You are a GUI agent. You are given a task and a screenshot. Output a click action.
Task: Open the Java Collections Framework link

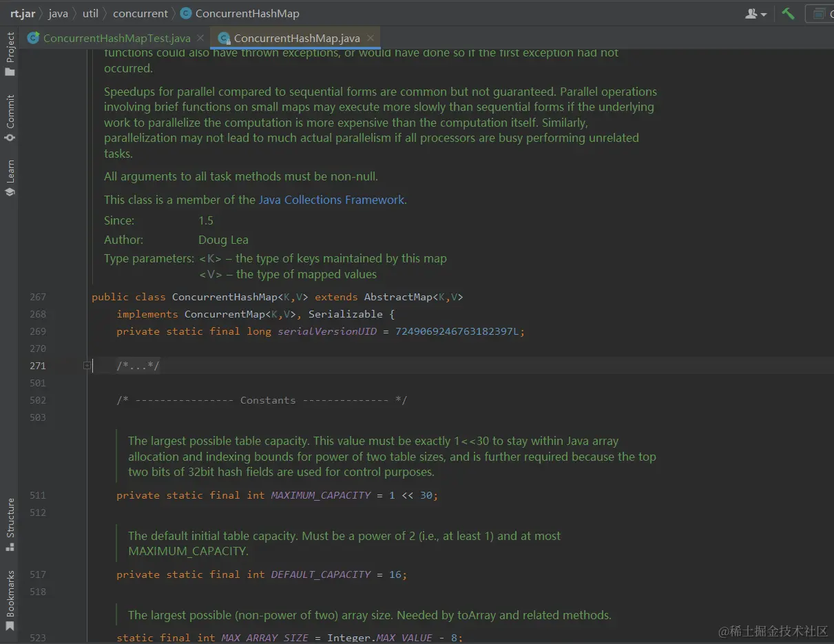[x=331, y=200]
